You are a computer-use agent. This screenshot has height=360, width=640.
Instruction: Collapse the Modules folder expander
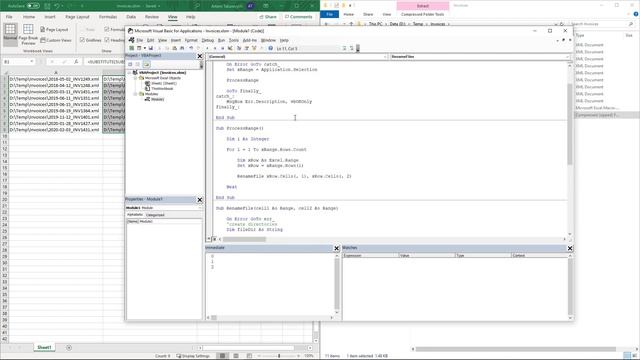pos(135,94)
